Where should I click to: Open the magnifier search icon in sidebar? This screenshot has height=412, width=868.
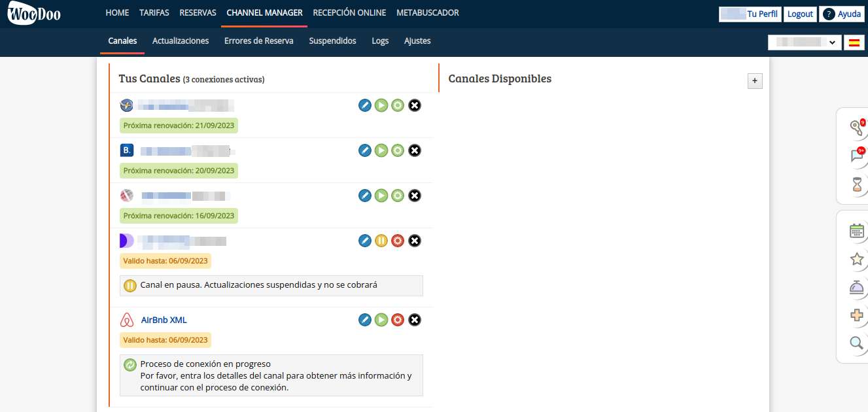(x=857, y=343)
